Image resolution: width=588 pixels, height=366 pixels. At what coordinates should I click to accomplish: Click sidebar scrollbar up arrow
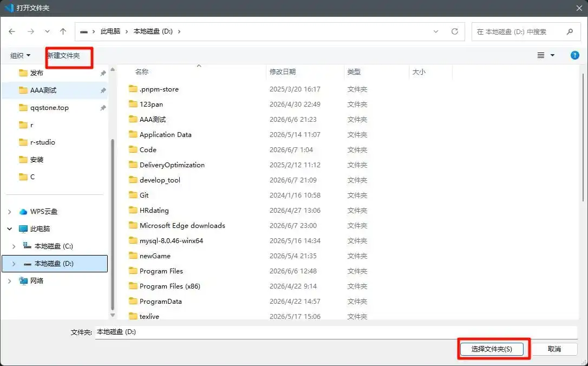click(x=113, y=70)
